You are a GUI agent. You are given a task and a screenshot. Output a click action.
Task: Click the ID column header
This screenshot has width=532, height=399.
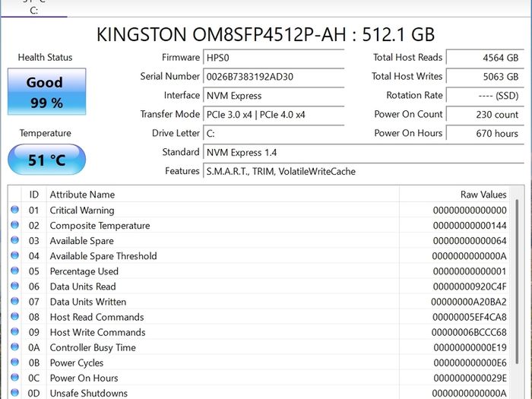(34, 195)
